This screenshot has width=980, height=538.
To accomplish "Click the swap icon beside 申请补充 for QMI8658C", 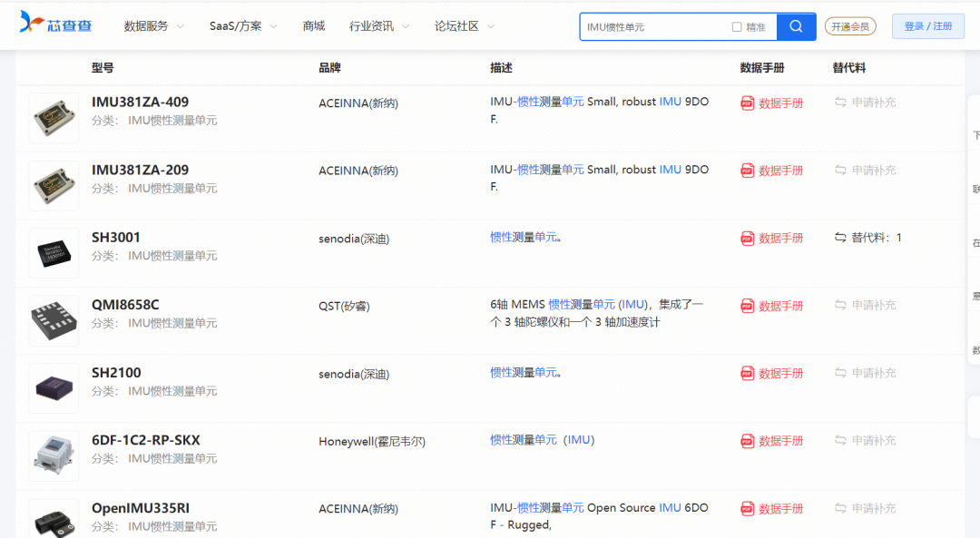I will [x=840, y=305].
